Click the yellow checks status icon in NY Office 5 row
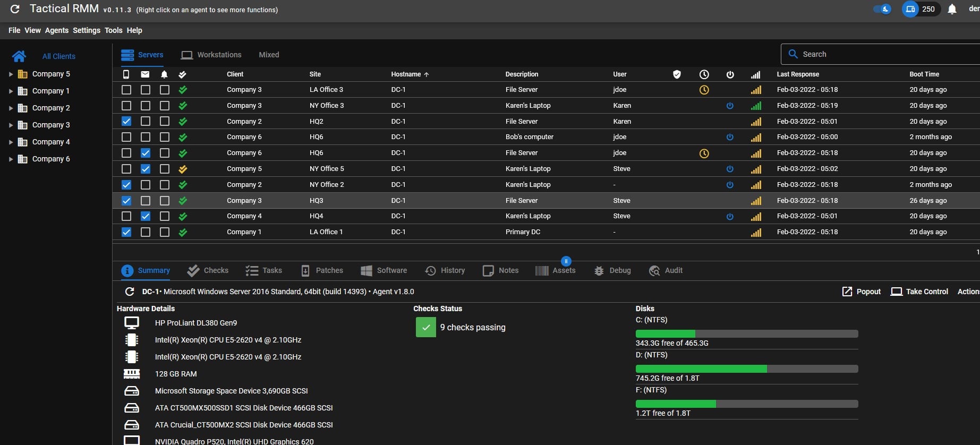This screenshot has height=445, width=980. 183,169
